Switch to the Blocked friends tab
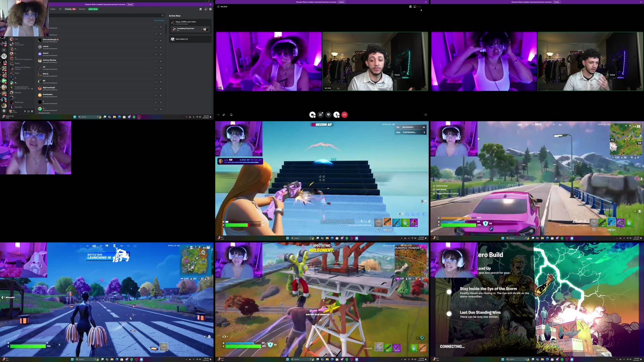 [x=82, y=9]
